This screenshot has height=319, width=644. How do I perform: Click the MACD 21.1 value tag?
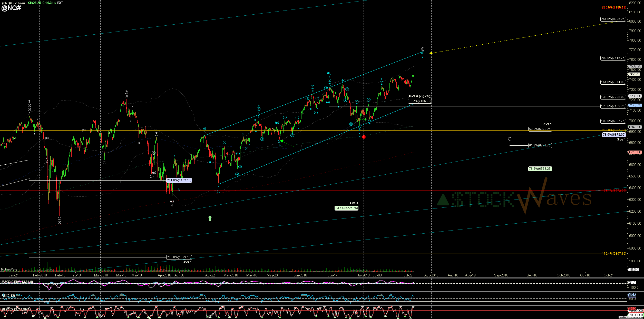(632, 283)
